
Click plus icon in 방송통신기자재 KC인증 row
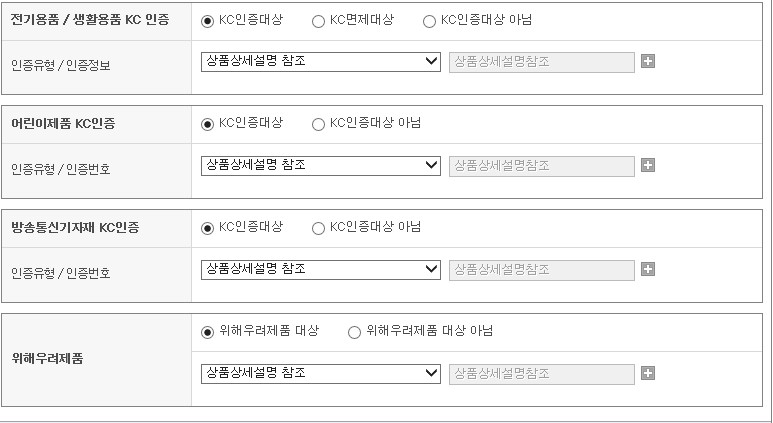pos(648,269)
